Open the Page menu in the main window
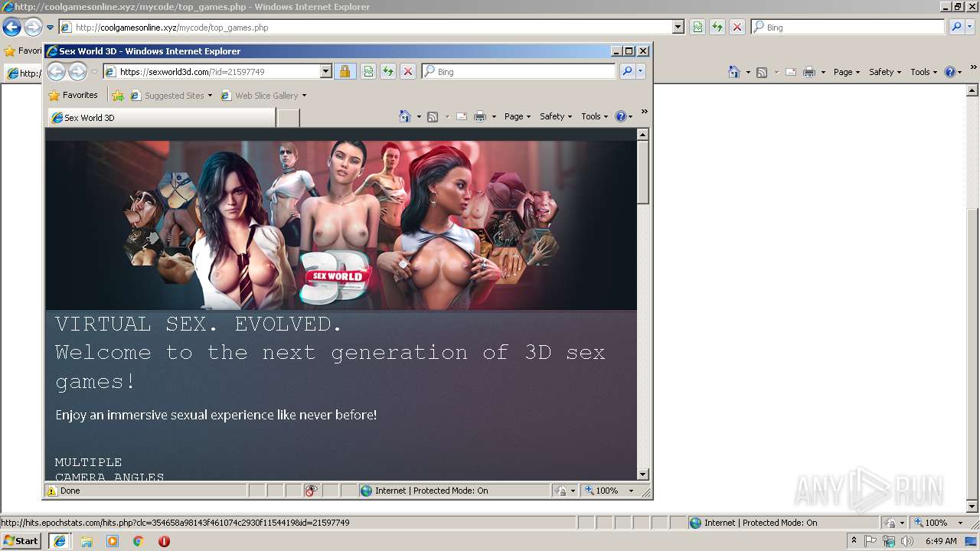The image size is (980, 551). (847, 72)
